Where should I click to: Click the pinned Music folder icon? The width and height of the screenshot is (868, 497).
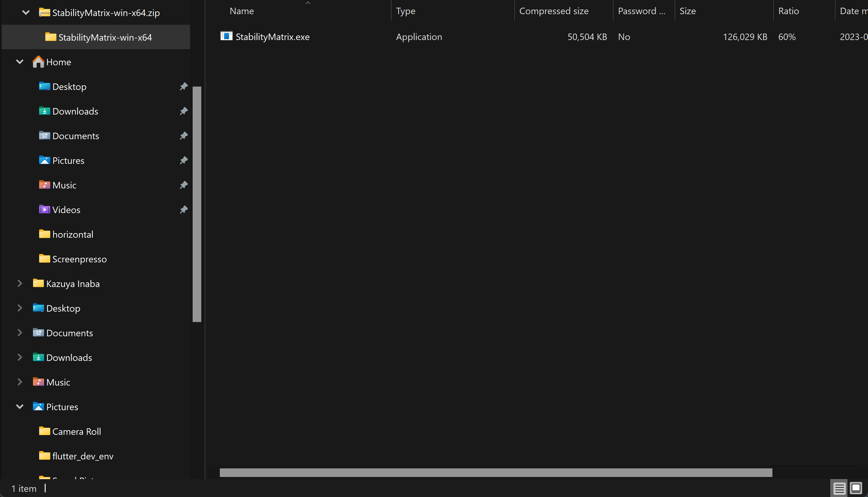(44, 185)
